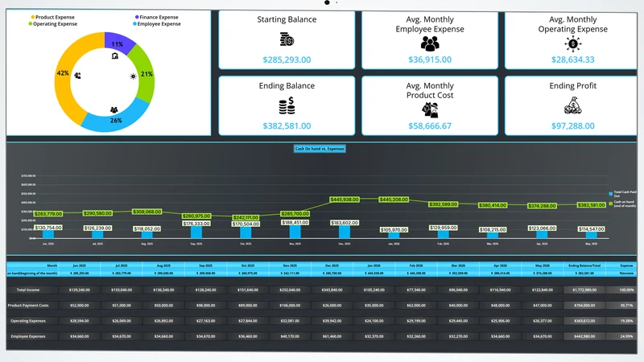Screen dimensions: 644x362
Task: Click the people icon at donut chart bottom
Action: click(x=114, y=109)
